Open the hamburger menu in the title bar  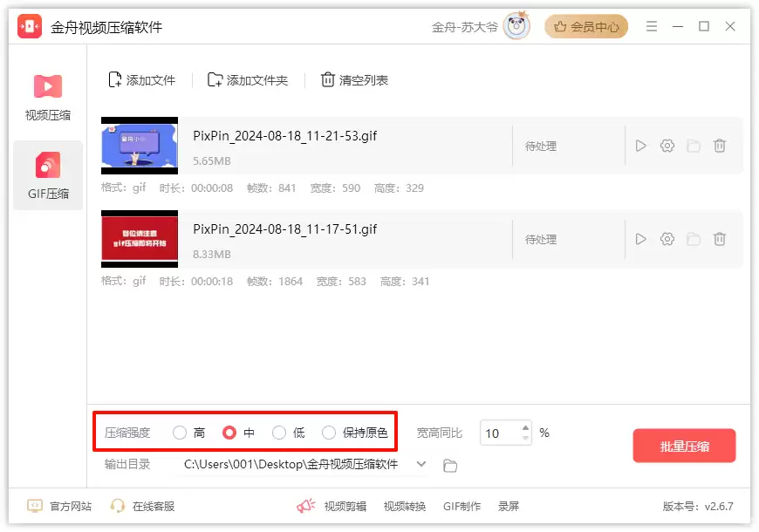[x=652, y=26]
